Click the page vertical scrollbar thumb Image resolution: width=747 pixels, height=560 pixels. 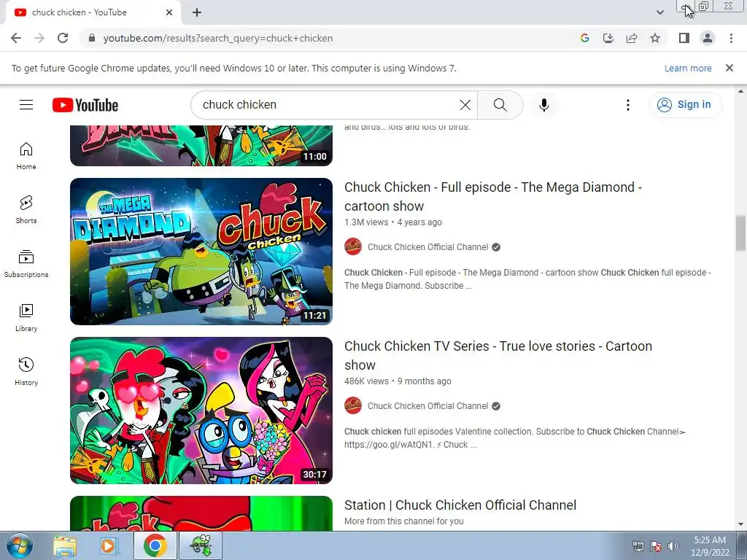pyautogui.click(x=740, y=233)
